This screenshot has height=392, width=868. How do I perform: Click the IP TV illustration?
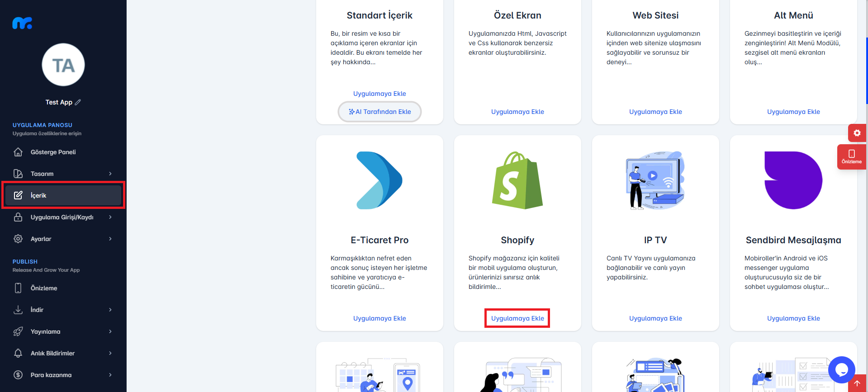[655, 180]
